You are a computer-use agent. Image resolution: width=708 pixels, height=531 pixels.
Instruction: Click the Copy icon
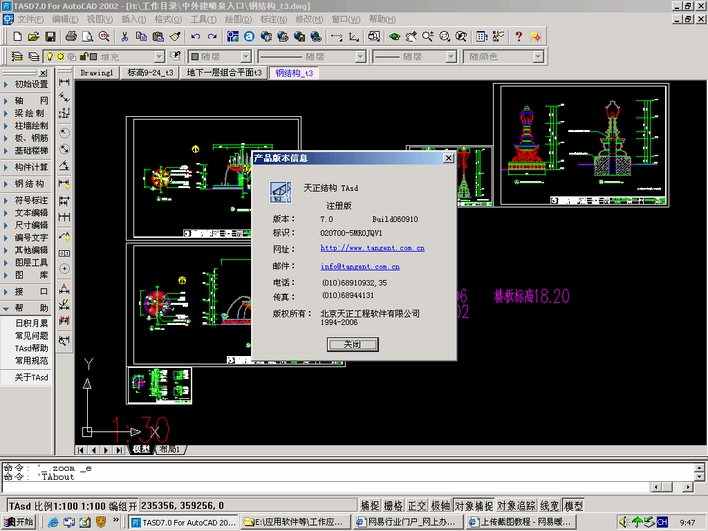pyautogui.click(x=141, y=37)
